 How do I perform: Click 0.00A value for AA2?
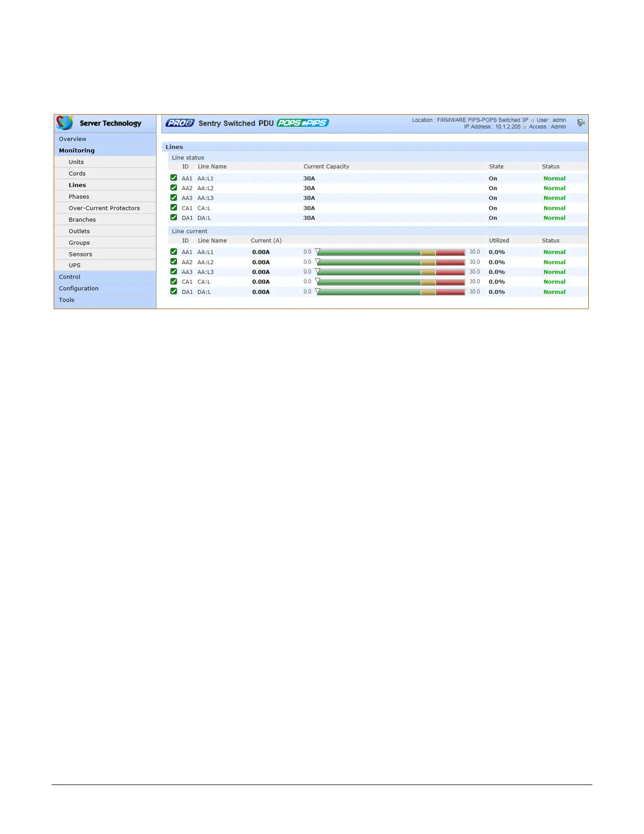coord(261,262)
